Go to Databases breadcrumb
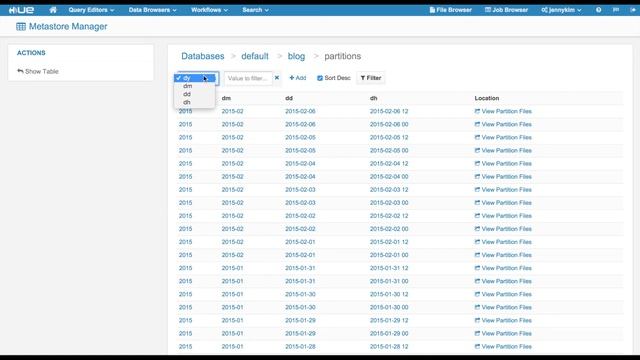This screenshot has height=360, width=640. click(x=202, y=56)
